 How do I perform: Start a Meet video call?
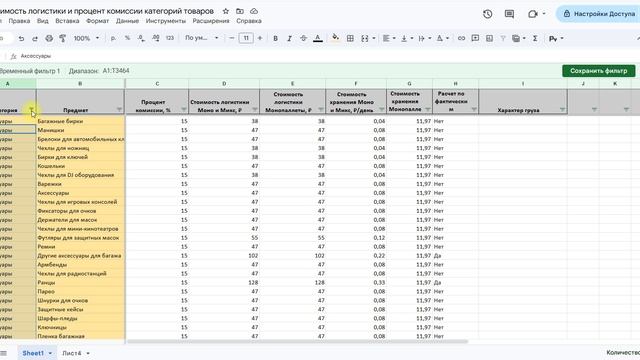coord(532,14)
